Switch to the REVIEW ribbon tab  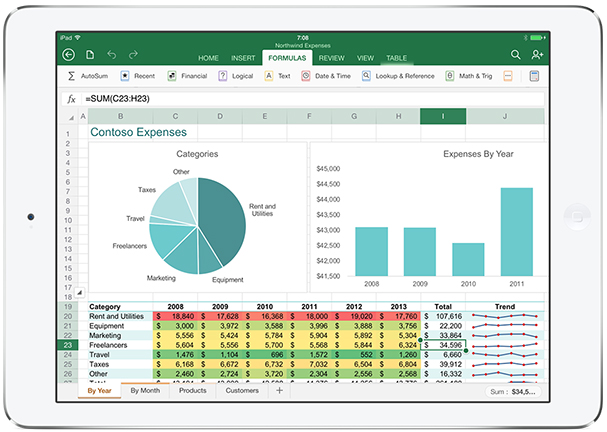click(x=331, y=59)
